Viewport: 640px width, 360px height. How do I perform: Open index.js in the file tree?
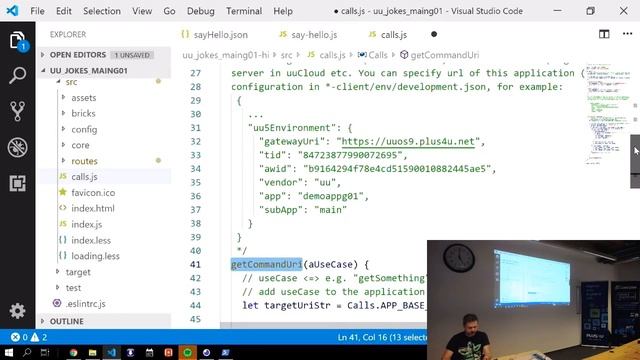click(x=87, y=224)
